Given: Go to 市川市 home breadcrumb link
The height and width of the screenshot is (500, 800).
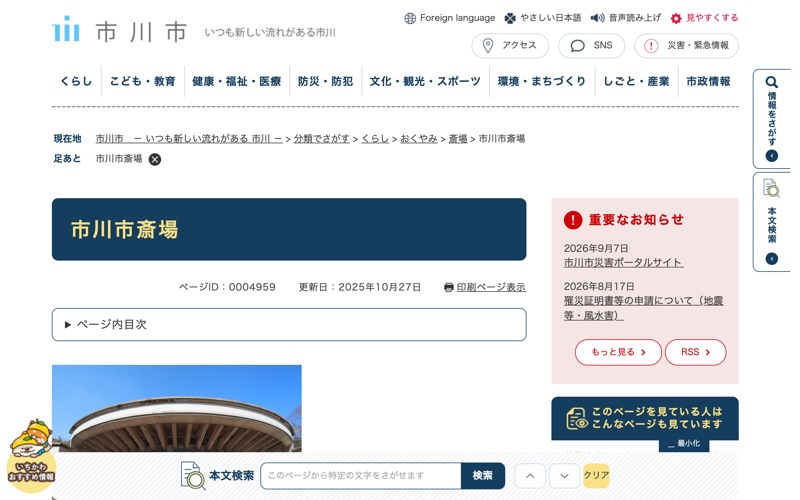Looking at the screenshot, I should coord(189,139).
